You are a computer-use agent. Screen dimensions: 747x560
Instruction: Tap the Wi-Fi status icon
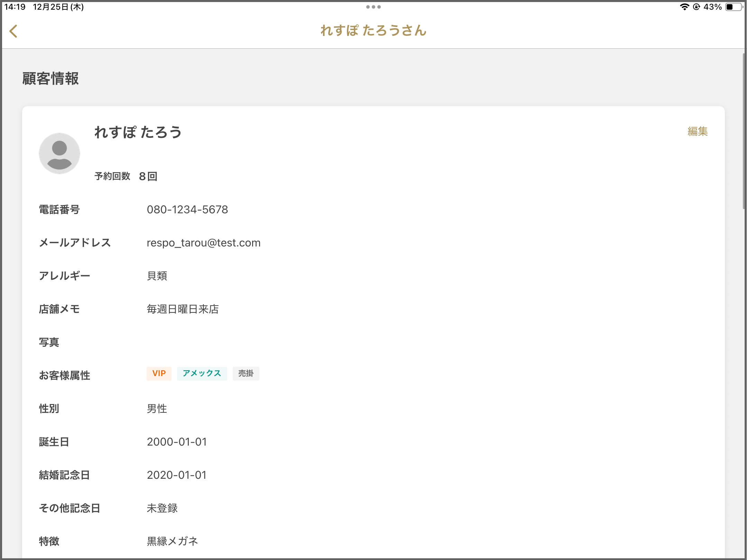(684, 7)
